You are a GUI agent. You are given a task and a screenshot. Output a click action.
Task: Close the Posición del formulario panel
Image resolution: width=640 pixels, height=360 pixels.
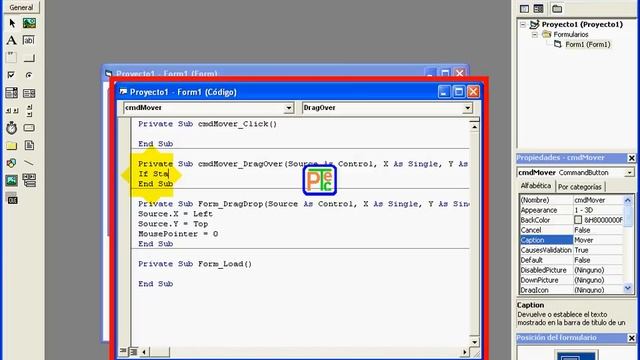point(631,338)
